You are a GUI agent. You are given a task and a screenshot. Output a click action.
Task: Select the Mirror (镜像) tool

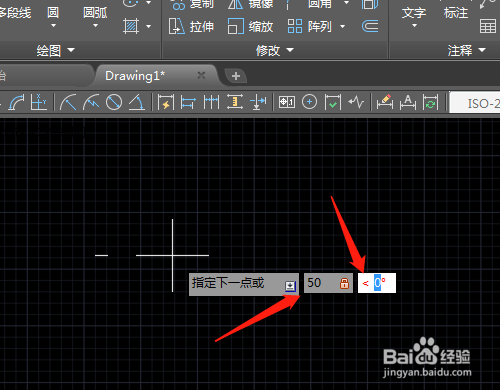250,4
